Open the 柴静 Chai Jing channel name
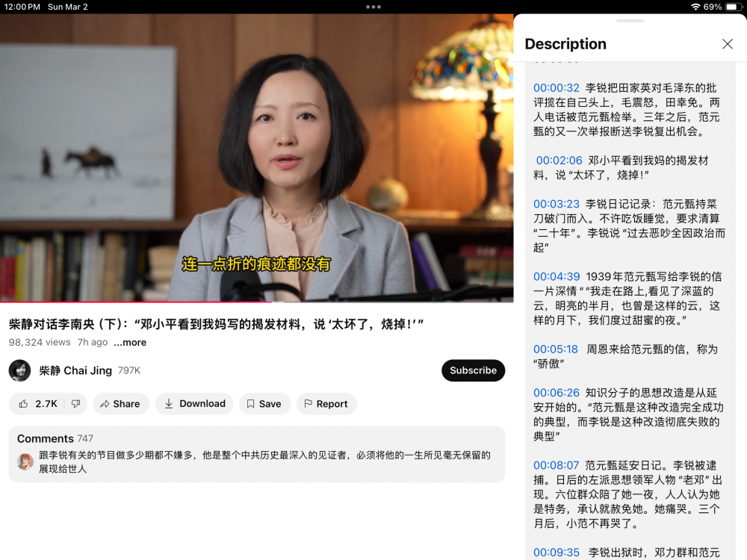 point(75,370)
